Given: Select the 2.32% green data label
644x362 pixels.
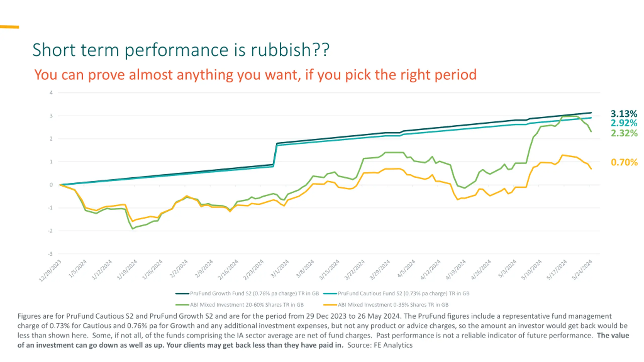Looking at the screenshot, I should [624, 133].
